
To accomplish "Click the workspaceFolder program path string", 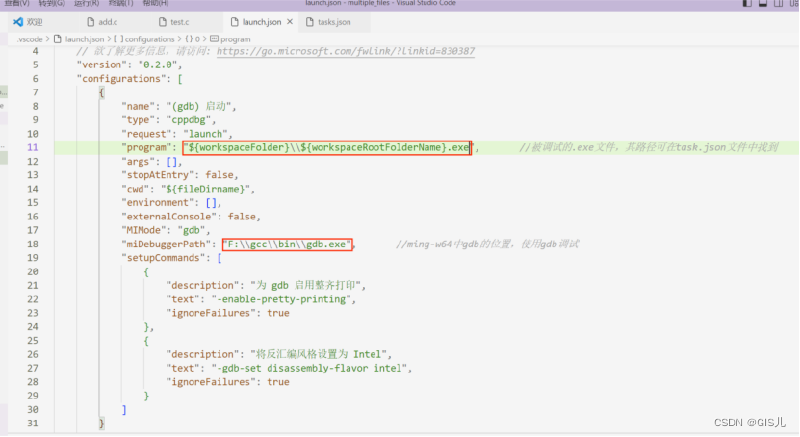I will 329,147.
